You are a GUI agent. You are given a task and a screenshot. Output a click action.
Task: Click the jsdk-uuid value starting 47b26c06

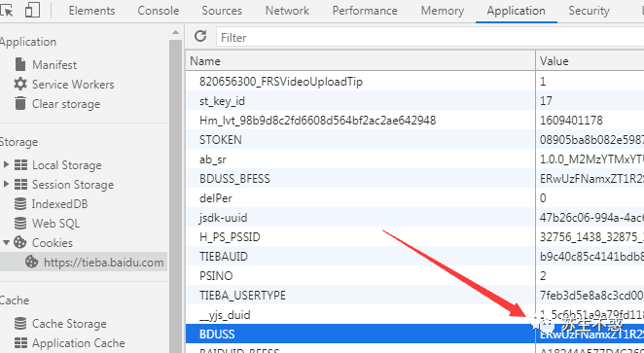pyautogui.click(x=591, y=218)
